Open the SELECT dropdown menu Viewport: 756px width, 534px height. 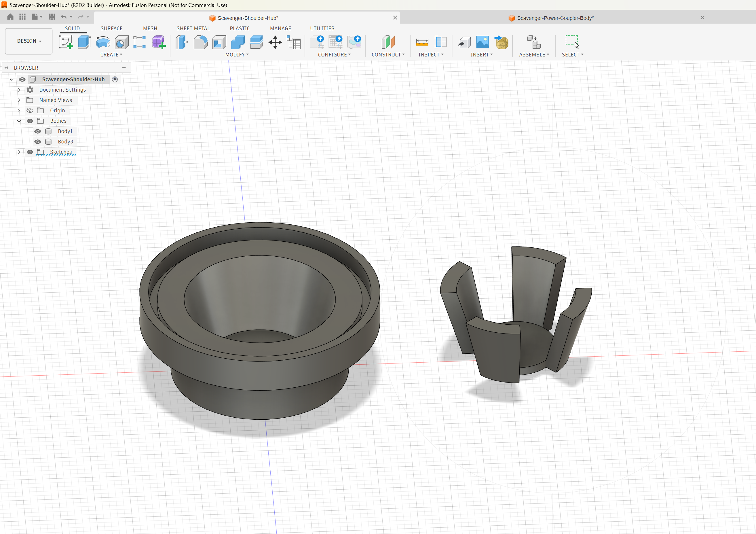[573, 55]
